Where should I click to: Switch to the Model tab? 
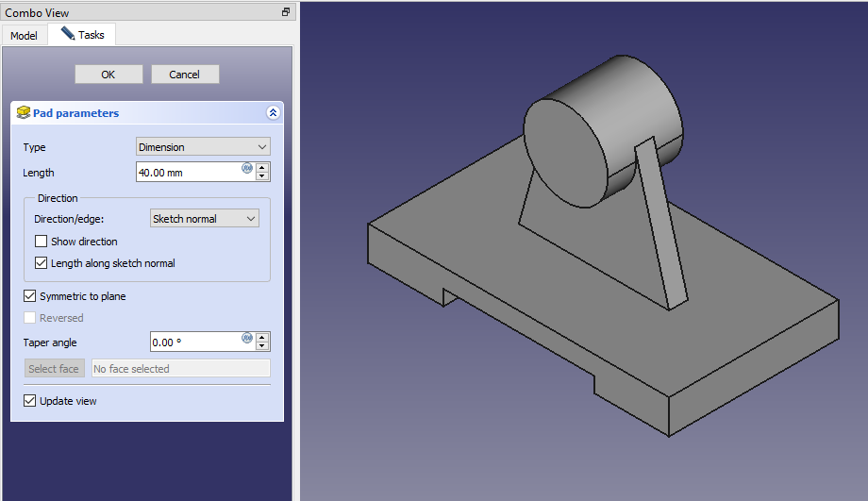[x=24, y=36]
